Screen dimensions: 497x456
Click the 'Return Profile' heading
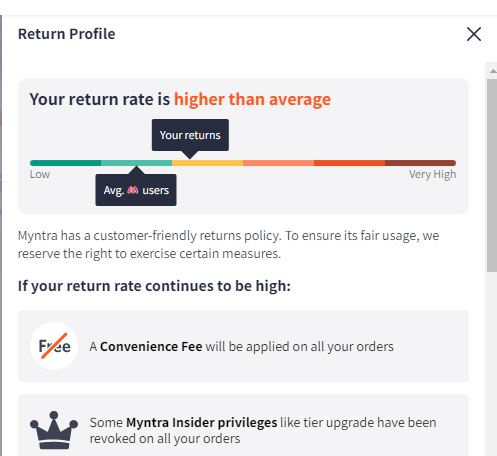point(67,34)
